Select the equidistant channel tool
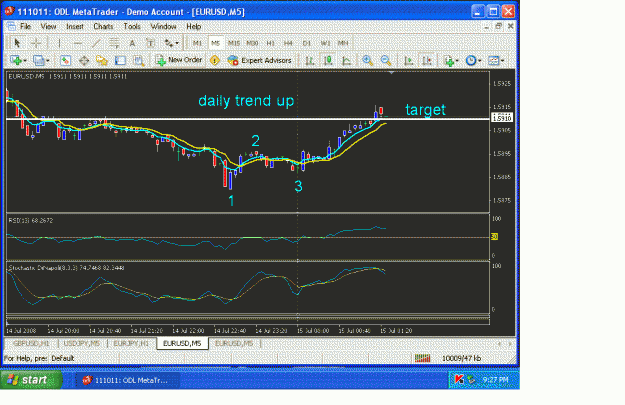Screen dimensions: 625x405 (x=114, y=43)
